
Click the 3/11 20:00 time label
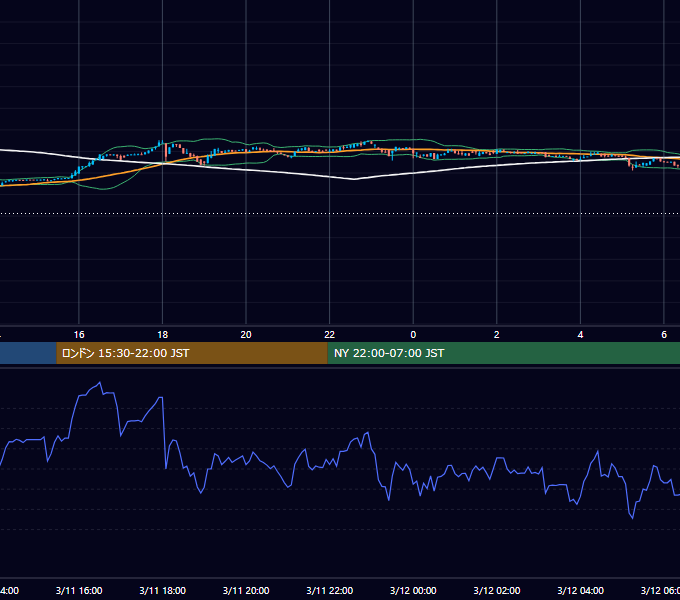point(246,590)
